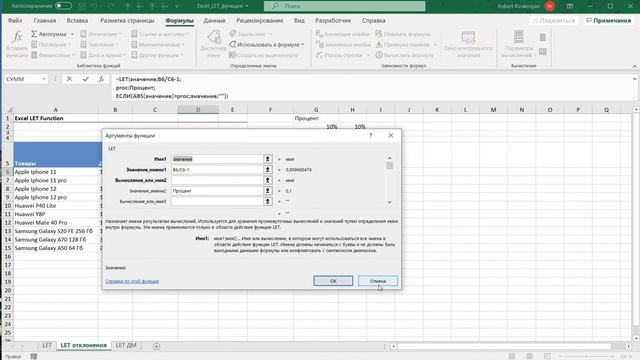Viewport: 640px width, 360px height.
Task: Click the column D header
Action: 198,110
